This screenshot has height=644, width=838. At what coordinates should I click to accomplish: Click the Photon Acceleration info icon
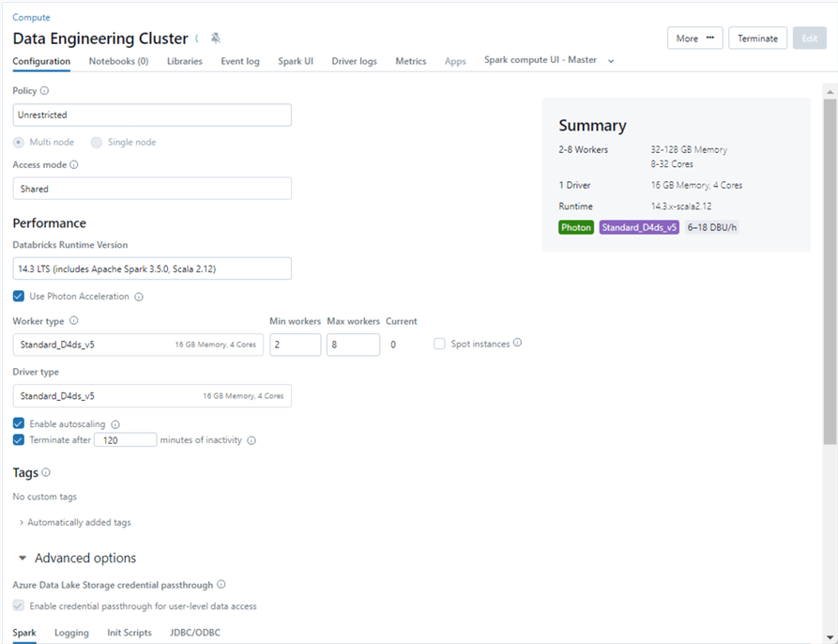(x=139, y=297)
